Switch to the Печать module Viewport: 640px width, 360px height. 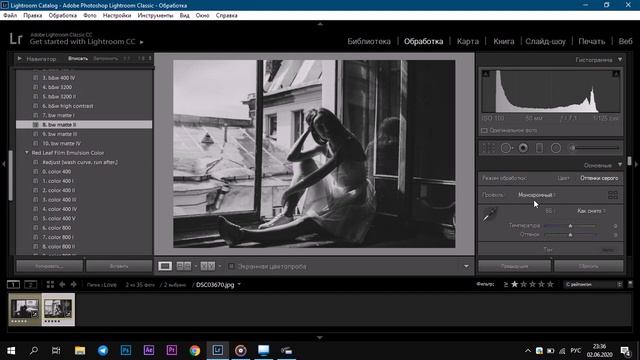[x=591, y=41]
